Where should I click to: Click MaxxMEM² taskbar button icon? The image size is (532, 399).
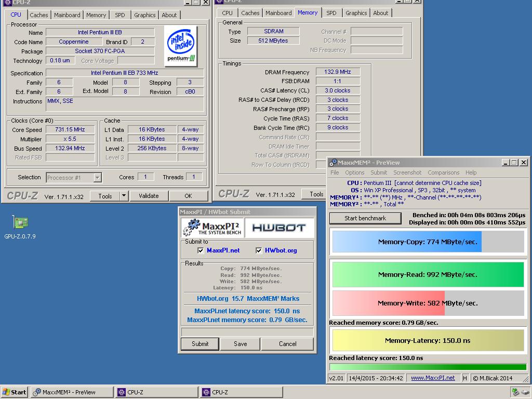(37, 392)
